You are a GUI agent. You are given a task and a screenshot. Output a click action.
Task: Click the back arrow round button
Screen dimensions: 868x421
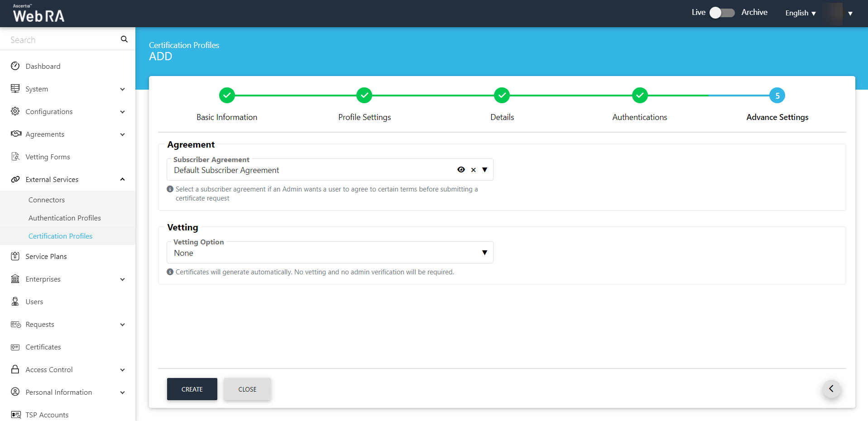tap(831, 389)
